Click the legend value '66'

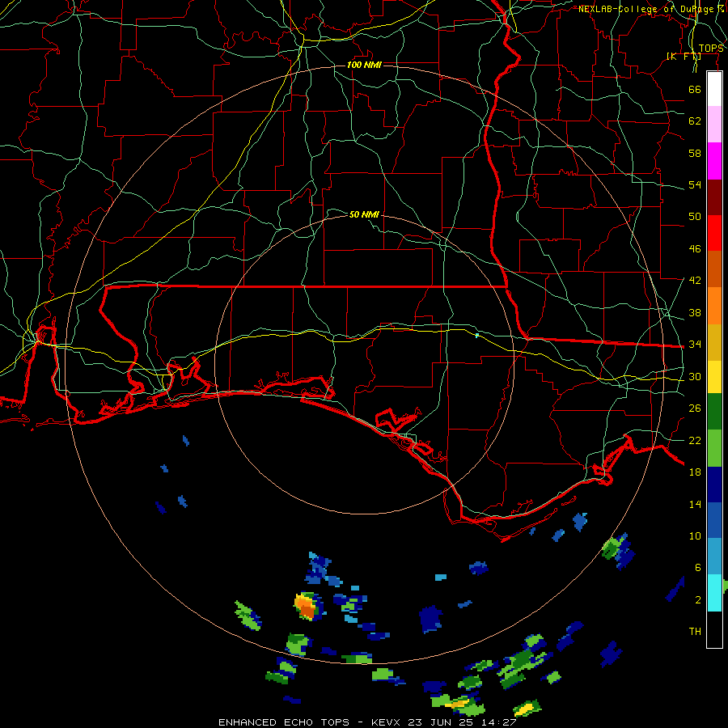pos(695,89)
